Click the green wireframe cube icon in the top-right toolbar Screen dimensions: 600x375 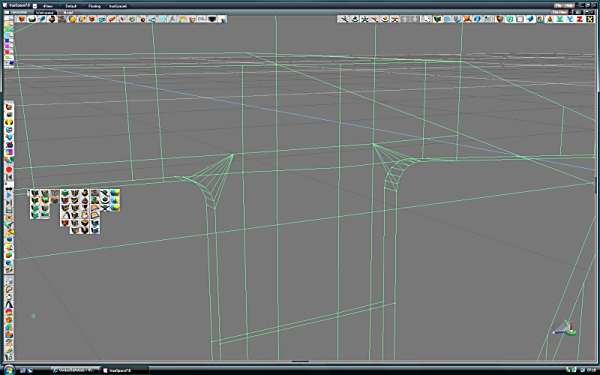pyautogui.click(x=509, y=19)
